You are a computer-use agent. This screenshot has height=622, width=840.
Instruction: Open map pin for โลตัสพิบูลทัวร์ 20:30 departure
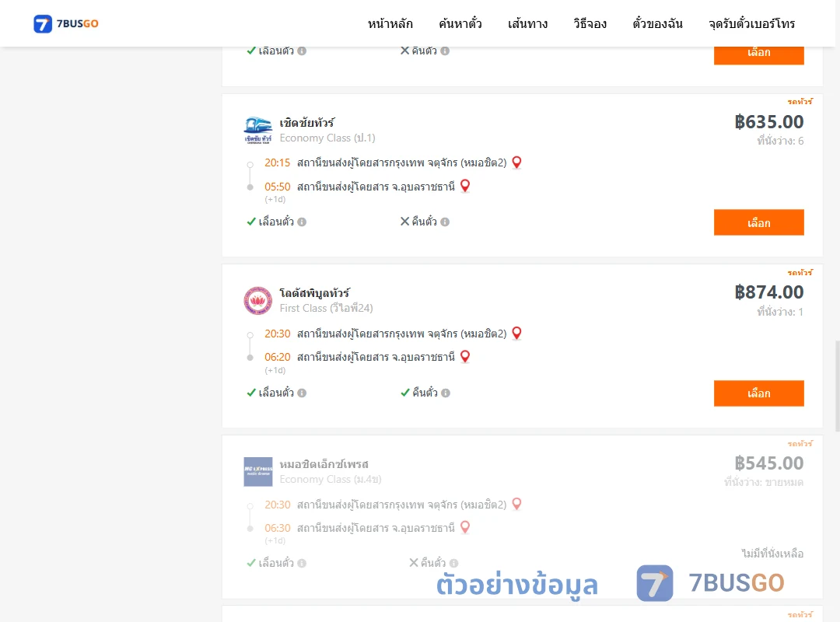coord(516,334)
